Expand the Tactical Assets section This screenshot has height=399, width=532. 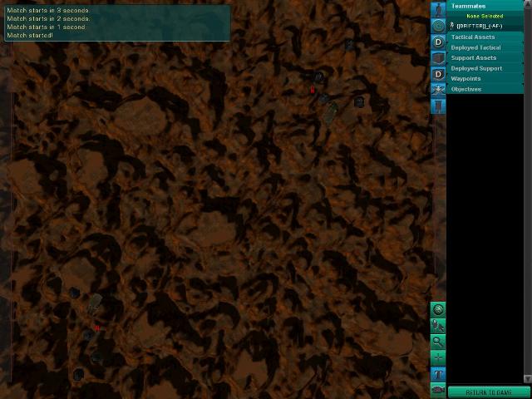[473, 37]
